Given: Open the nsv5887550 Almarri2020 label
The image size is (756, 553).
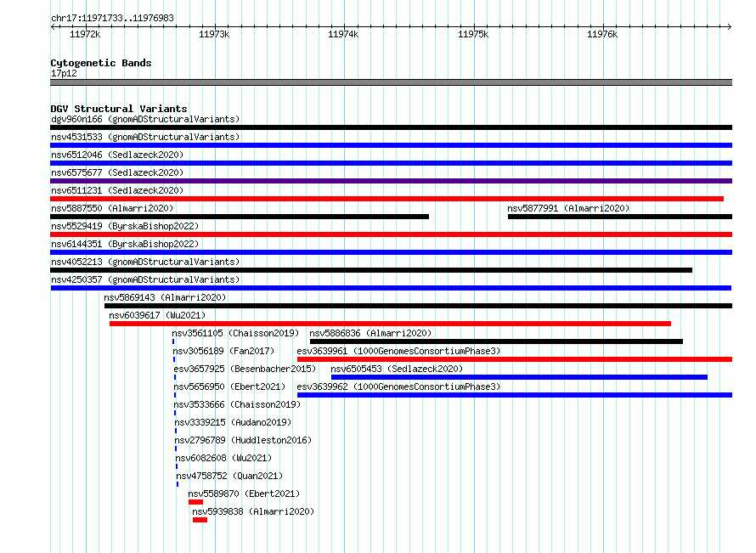Looking at the screenshot, I should point(112,208).
